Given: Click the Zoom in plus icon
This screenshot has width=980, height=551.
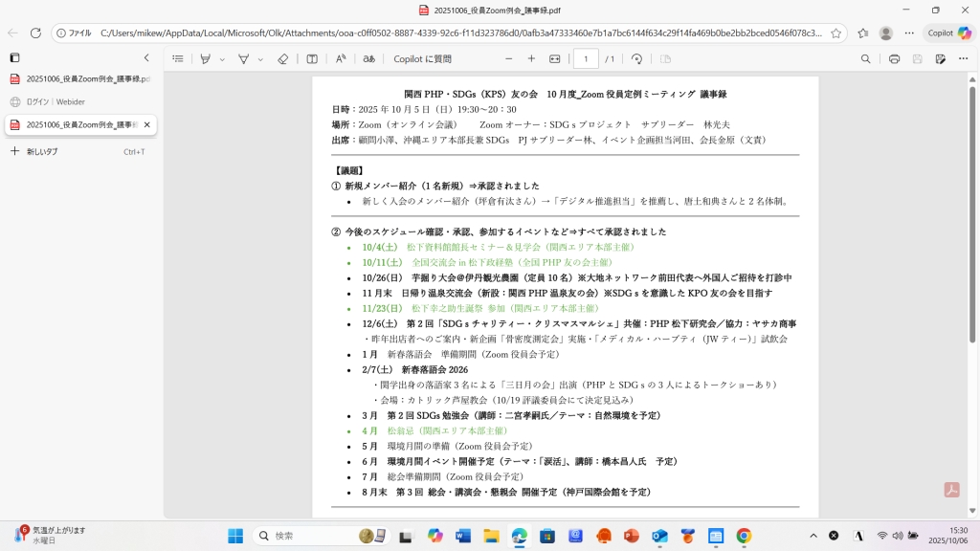Looking at the screenshot, I should [531, 58].
